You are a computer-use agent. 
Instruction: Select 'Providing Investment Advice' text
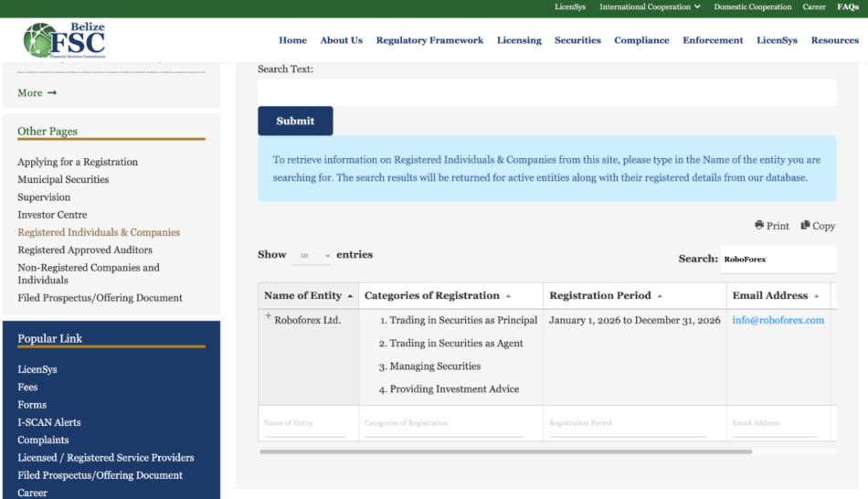[x=454, y=389]
